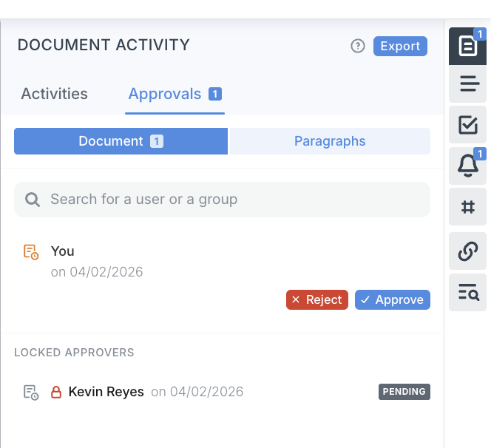This screenshot has height=448, width=491.
Task: Click the You approver entry
Action: click(x=63, y=251)
